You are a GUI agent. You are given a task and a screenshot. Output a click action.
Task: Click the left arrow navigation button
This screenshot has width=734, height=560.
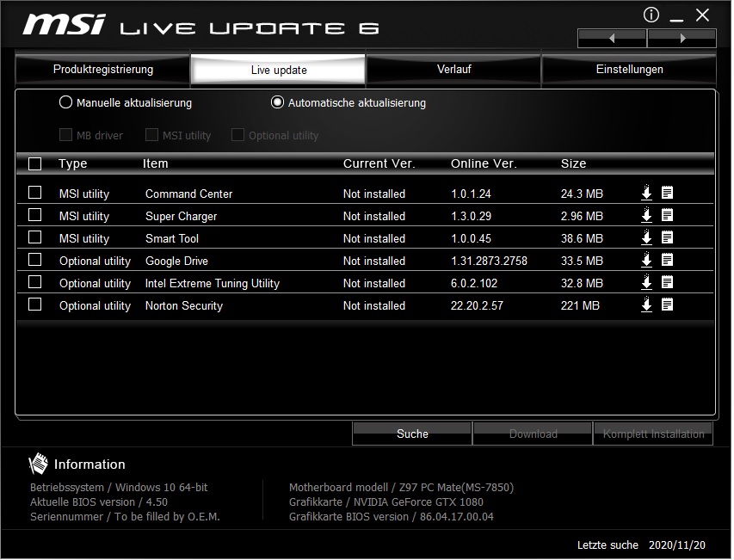(614, 39)
